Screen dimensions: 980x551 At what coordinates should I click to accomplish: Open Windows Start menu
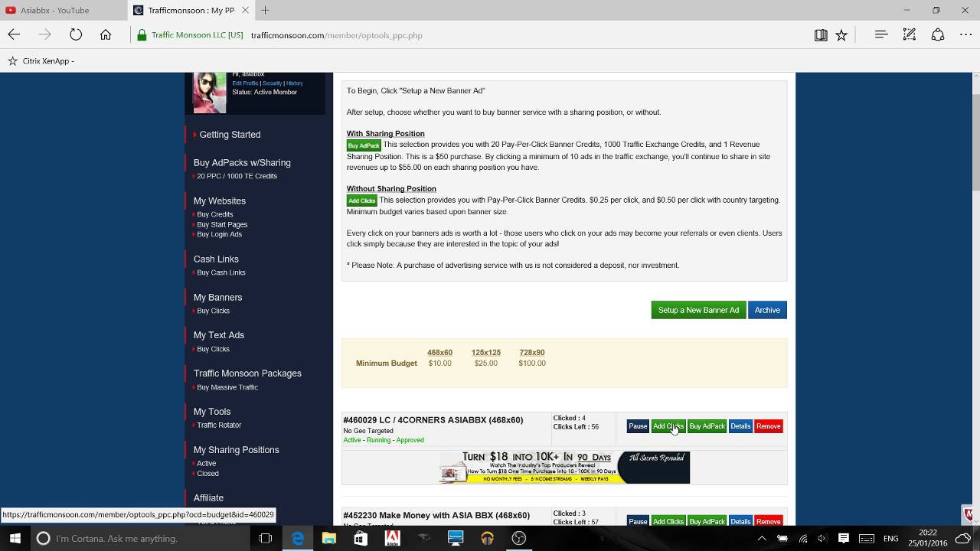15,538
